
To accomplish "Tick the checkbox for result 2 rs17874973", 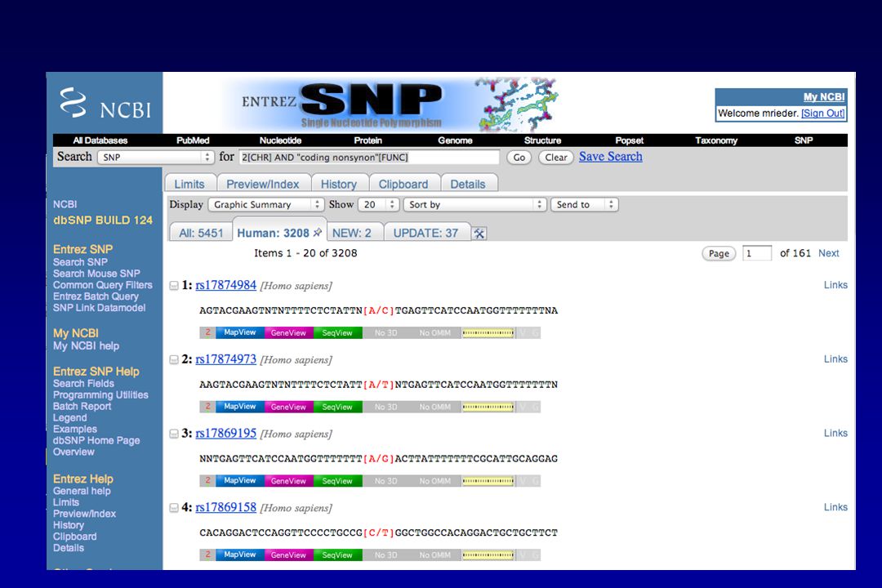I will pyautogui.click(x=174, y=360).
